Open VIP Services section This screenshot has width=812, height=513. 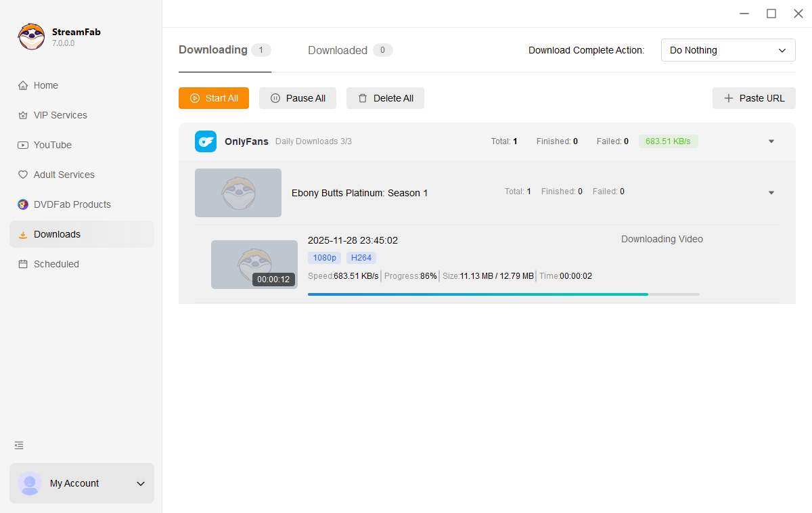60,115
